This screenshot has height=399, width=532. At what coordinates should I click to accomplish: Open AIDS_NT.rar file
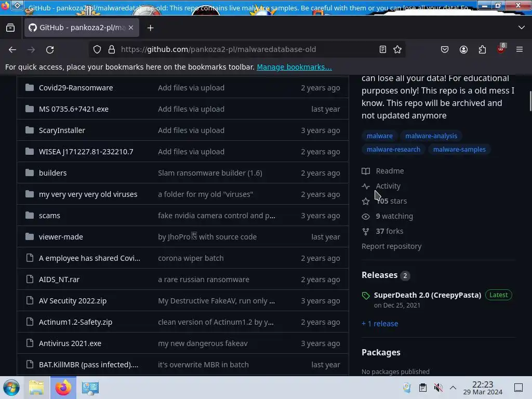tap(59, 280)
